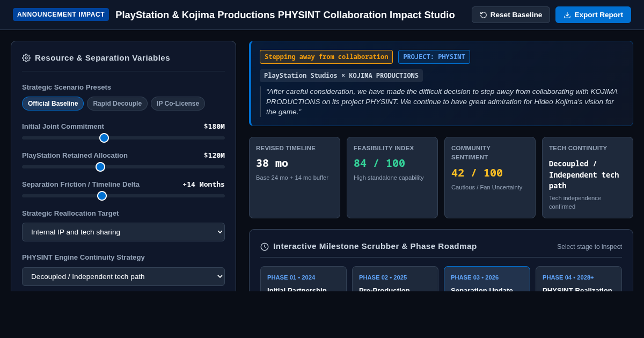
Task: Select the Phase 02 2025 stage card
Action: point(395,279)
